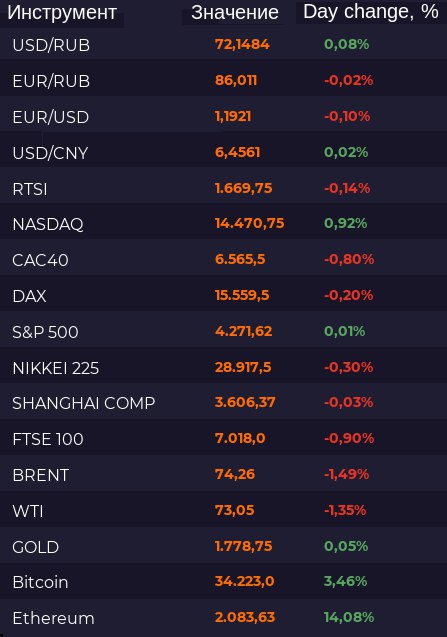Select the USD/RUB instrument row
Image resolution: width=447 pixels, height=637 pixels.
point(224,44)
